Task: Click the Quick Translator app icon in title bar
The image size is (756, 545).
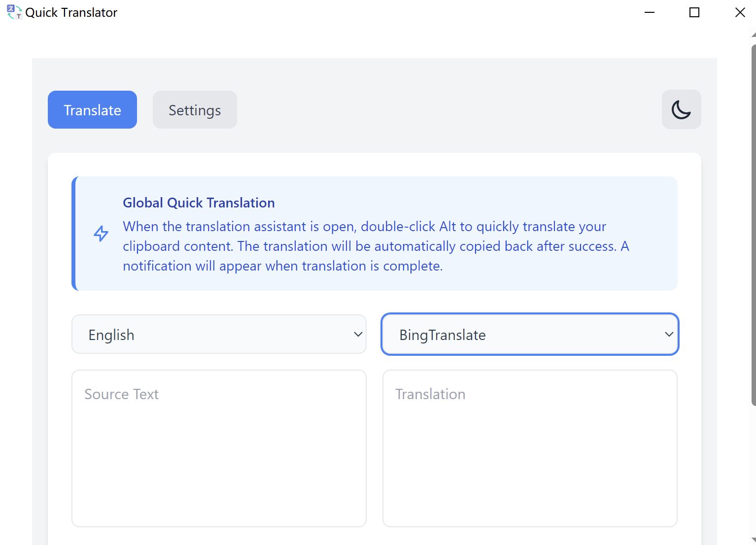Action: coord(14,12)
